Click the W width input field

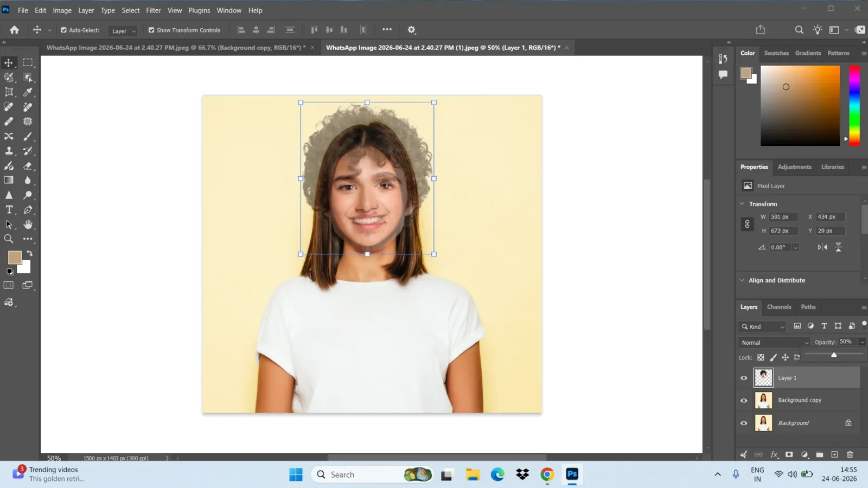[784, 217]
